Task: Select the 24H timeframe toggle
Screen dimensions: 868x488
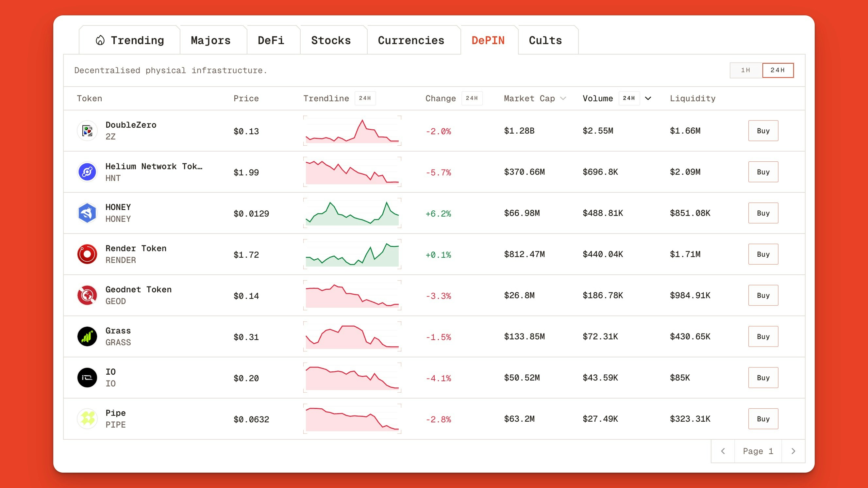Action: 777,70
